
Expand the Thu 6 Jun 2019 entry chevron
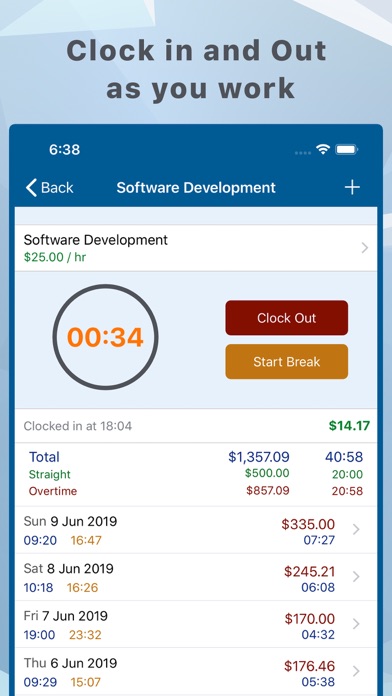(356, 671)
